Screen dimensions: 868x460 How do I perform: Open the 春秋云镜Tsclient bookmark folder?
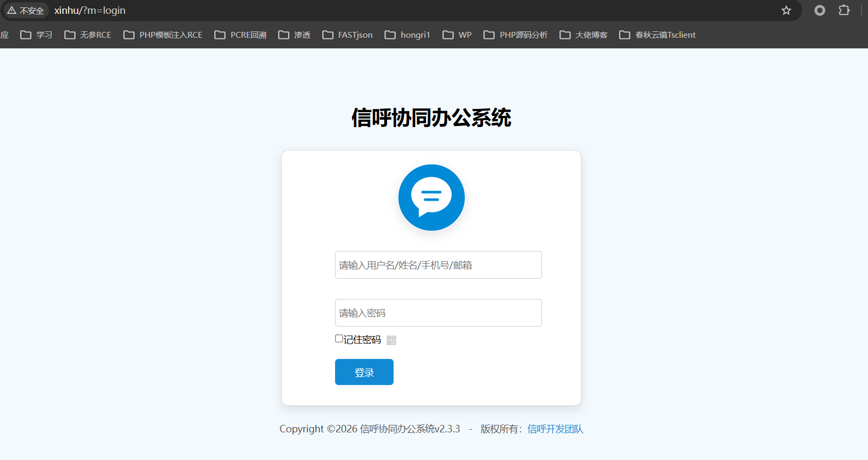click(x=657, y=35)
